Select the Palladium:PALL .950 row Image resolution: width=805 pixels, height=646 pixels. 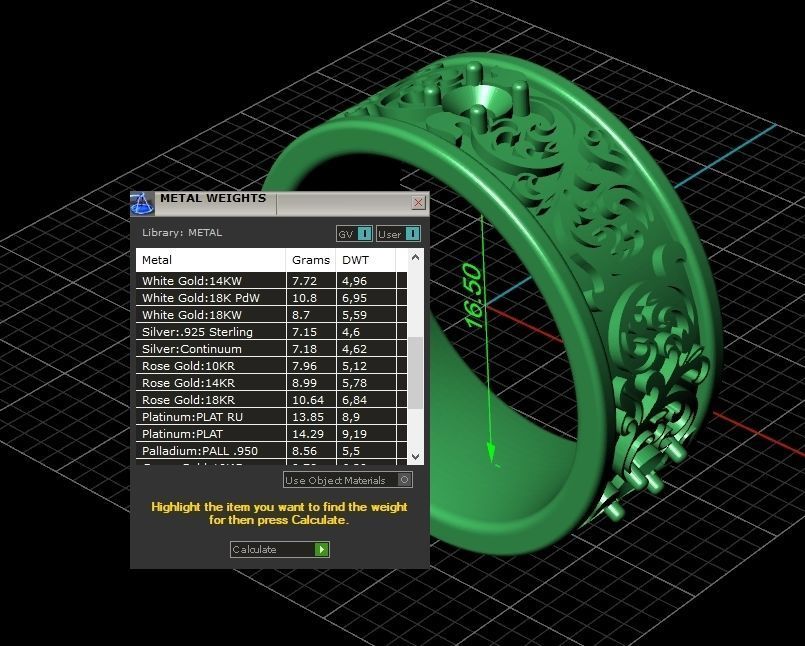pyautogui.click(x=271, y=450)
